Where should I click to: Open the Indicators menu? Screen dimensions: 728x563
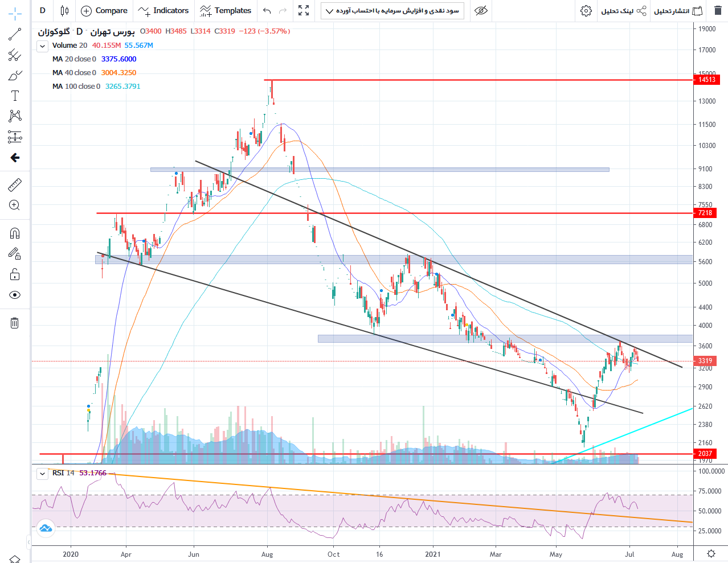163,11
